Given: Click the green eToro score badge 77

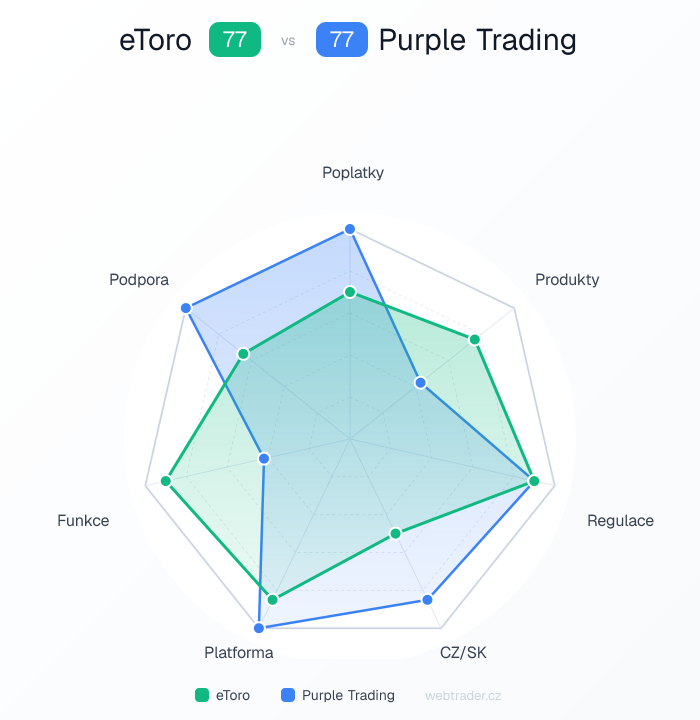Looking at the screenshot, I should point(235,40).
